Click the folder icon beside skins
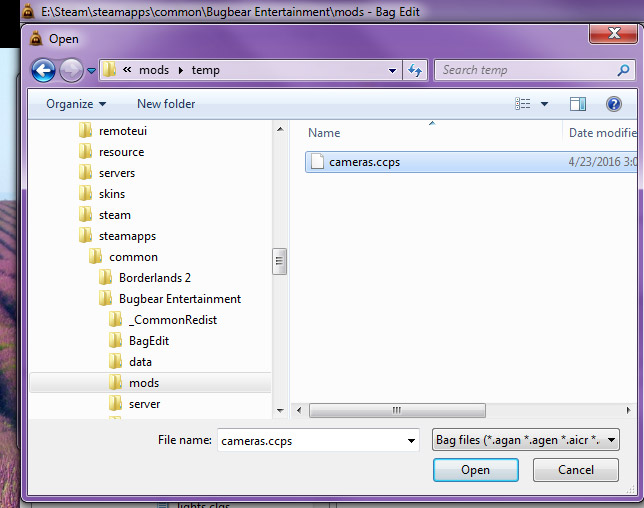 click(x=85, y=193)
